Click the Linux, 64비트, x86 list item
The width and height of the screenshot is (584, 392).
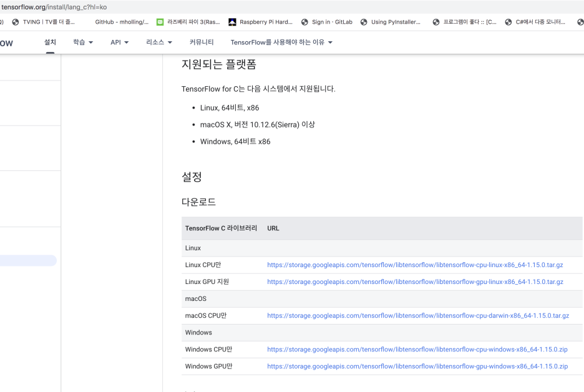coord(230,108)
